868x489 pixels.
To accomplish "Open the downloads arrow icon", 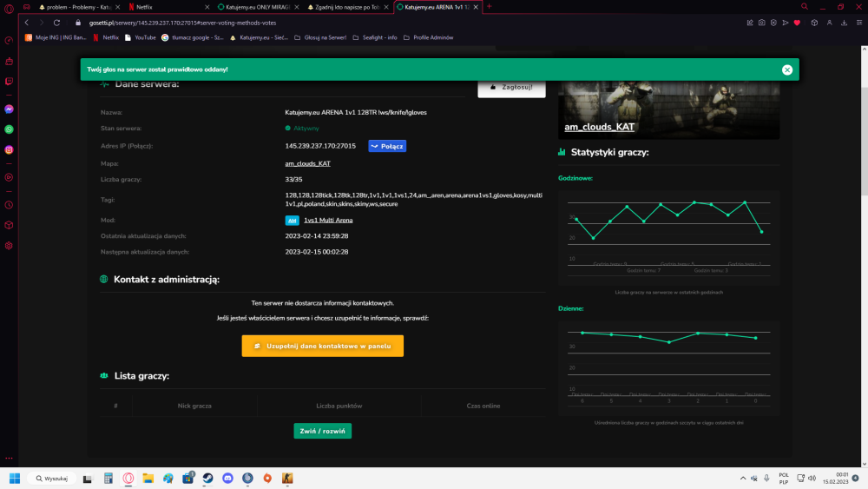I will (x=845, y=23).
